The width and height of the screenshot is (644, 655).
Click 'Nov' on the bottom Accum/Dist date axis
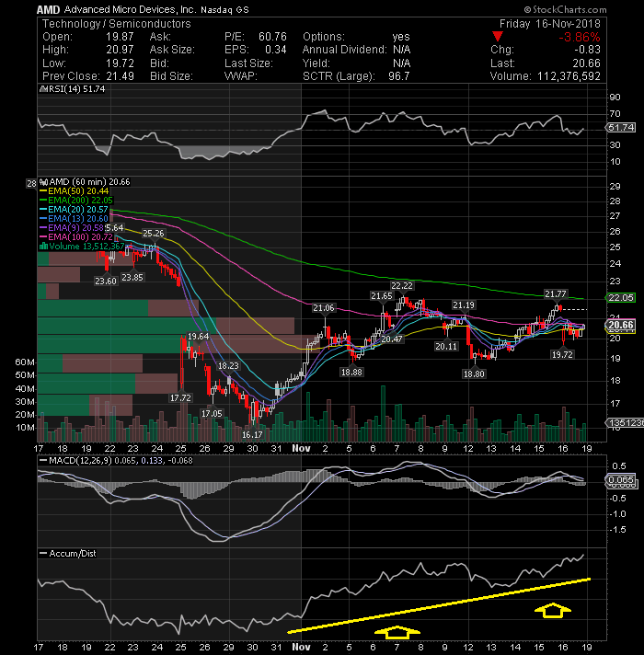click(301, 647)
